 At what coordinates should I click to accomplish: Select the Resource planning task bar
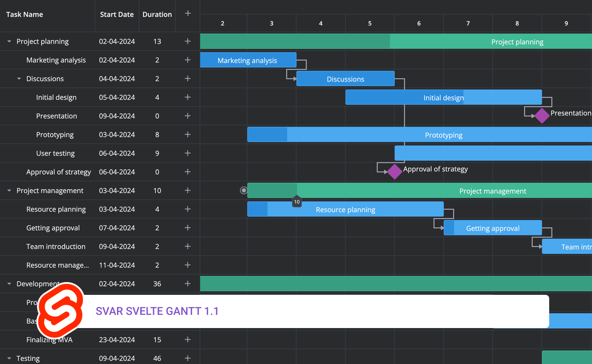pos(346,209)
